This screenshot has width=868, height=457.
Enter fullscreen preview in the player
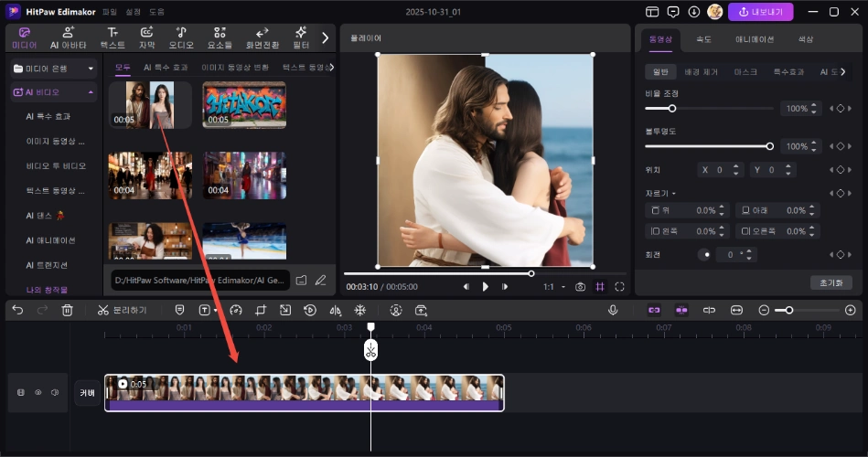619,287
